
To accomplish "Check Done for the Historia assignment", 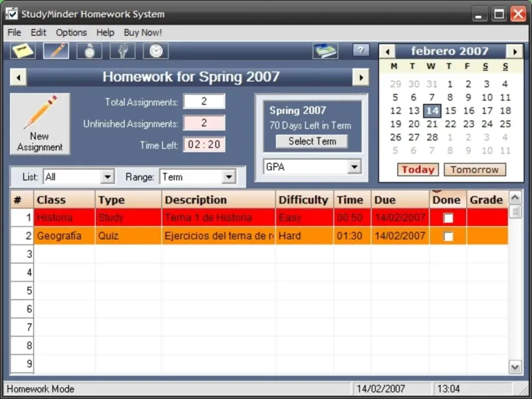I will tap(448, 218).
